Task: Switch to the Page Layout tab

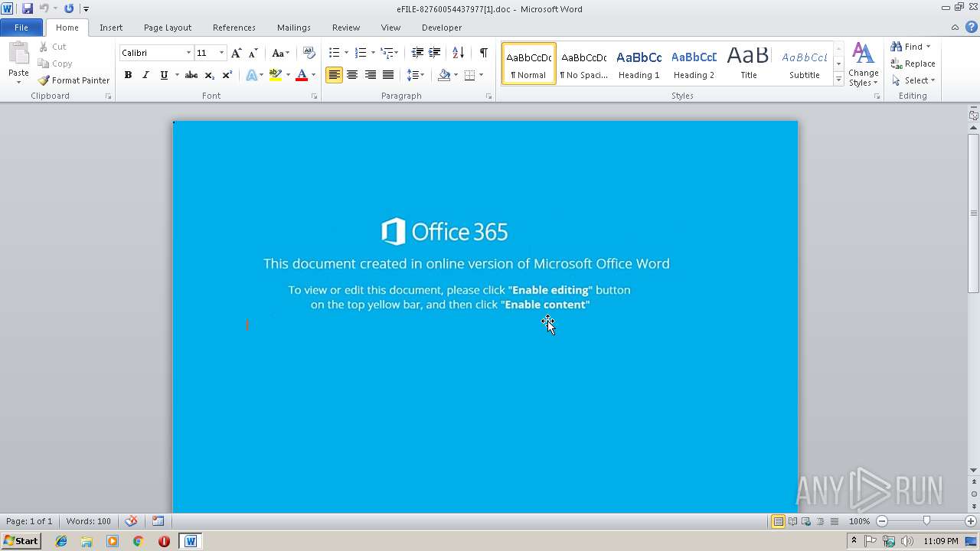Action: coord(168,28)
